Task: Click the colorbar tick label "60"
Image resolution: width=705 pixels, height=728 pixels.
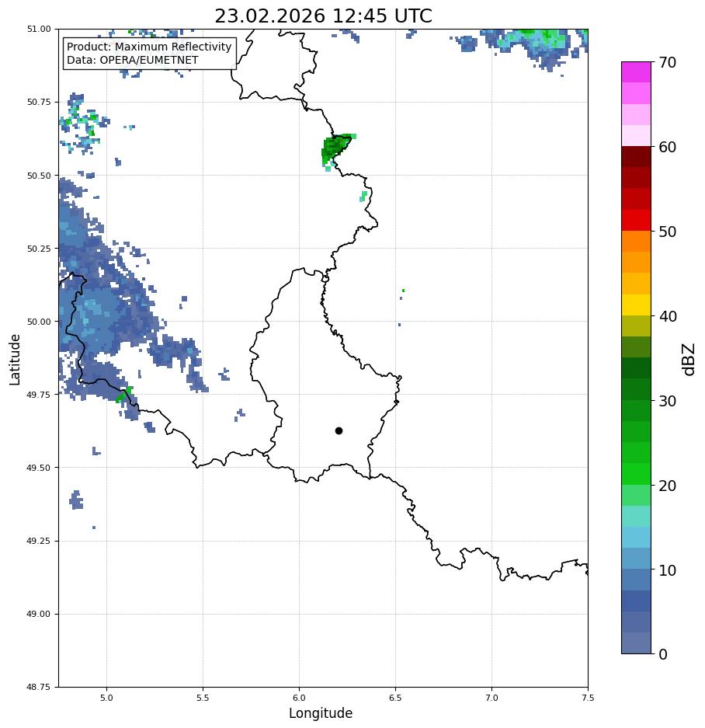Action: [668, 147]
